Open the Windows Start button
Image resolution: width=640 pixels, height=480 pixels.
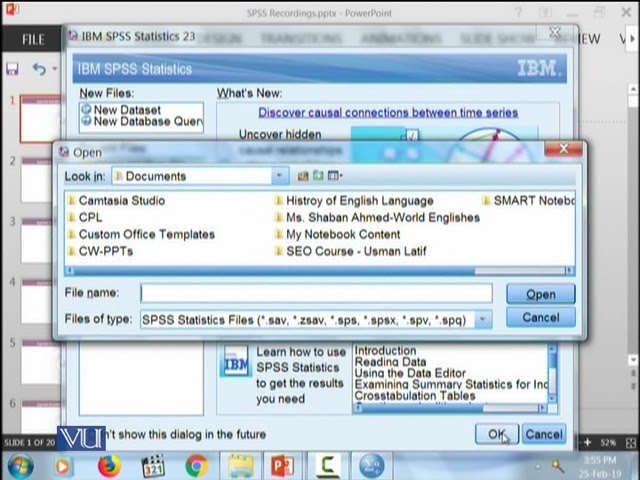[20, 466]
